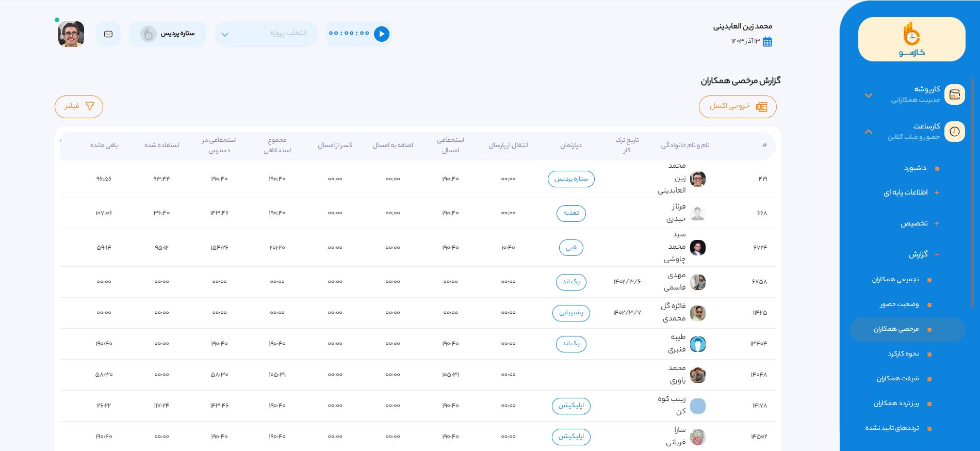The width and height of the screenshot is (980, 451).
Task: Expand the Karpousheh section chevron
Action: [x=869, y=95]
